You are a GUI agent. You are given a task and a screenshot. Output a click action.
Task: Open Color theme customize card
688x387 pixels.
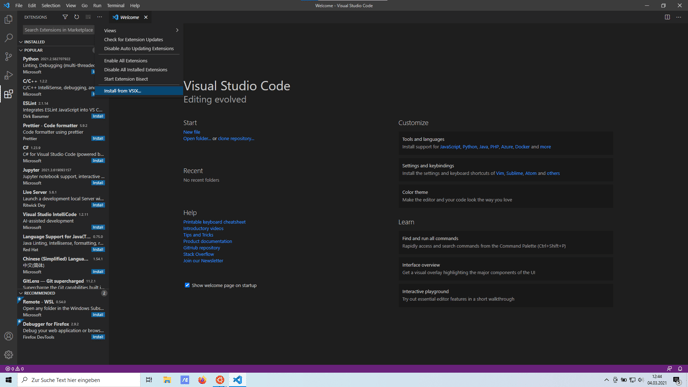click(505, 196)
